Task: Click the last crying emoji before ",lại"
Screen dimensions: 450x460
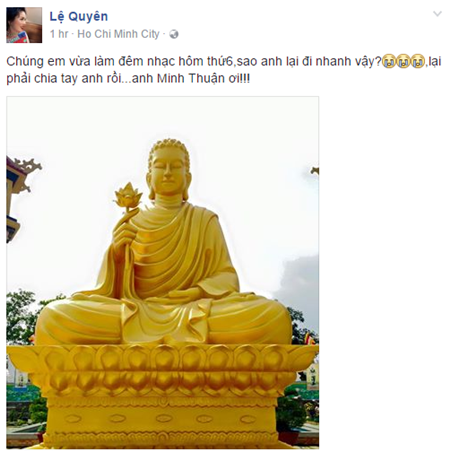Action: tap(418, 61)
